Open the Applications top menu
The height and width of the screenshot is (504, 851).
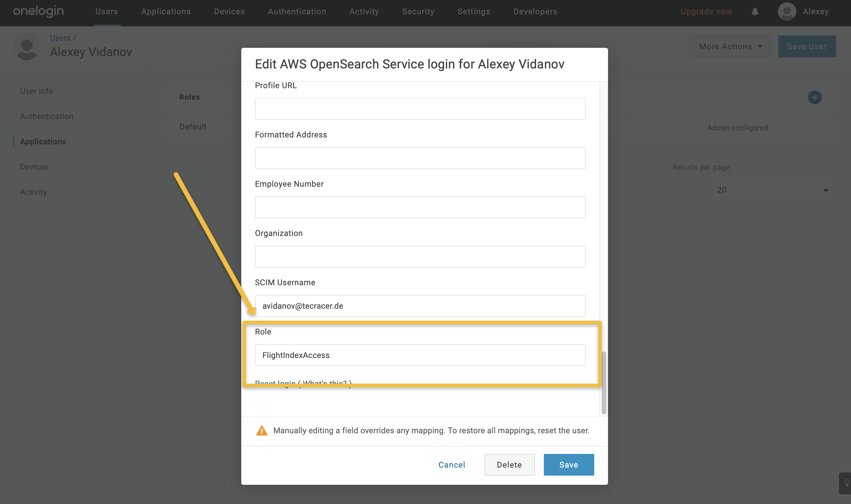pos(166,11)
